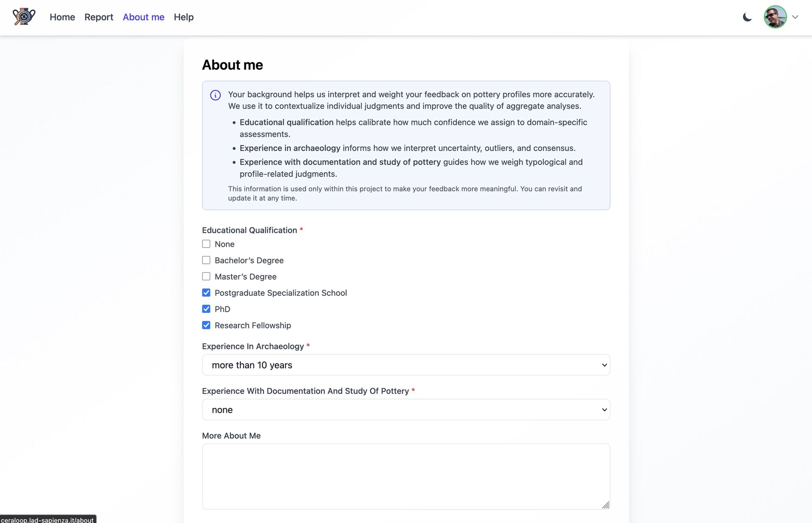812x523 pixels.
Task: Expand the user account menu chevron
Action: tap(795, 17)
